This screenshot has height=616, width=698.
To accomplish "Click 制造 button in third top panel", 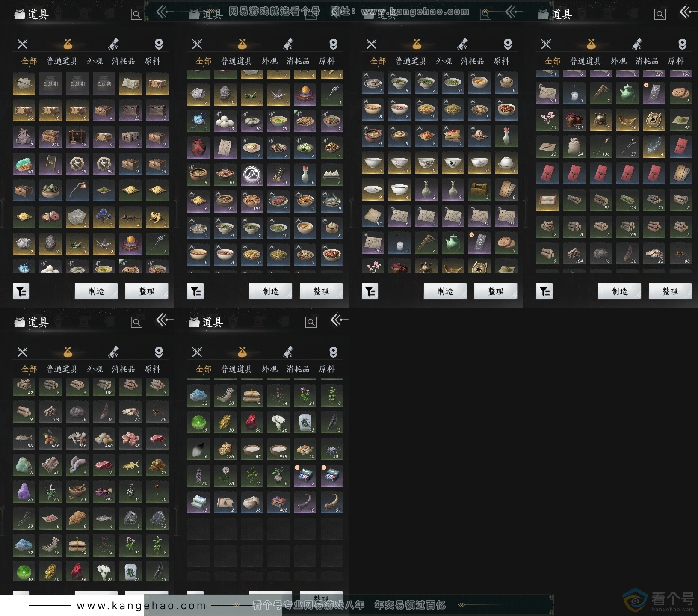I will click(445, 291).
